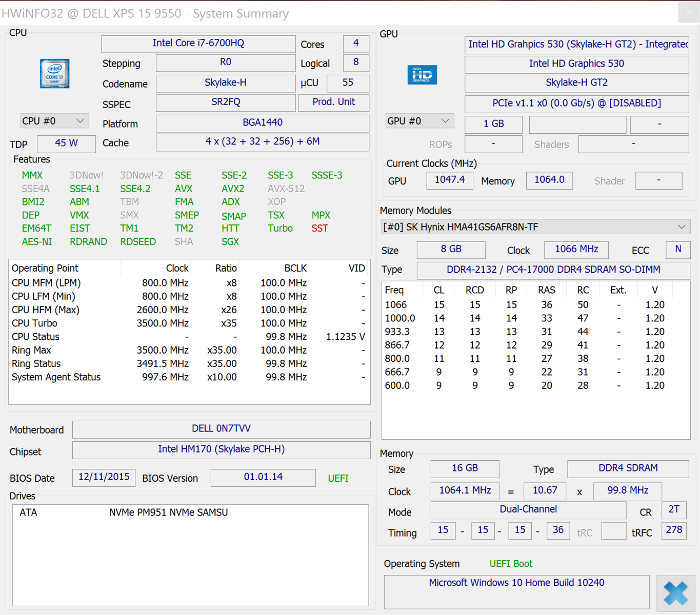
Task: Click the Platform BGA1440 field
Action: [263, 123]
